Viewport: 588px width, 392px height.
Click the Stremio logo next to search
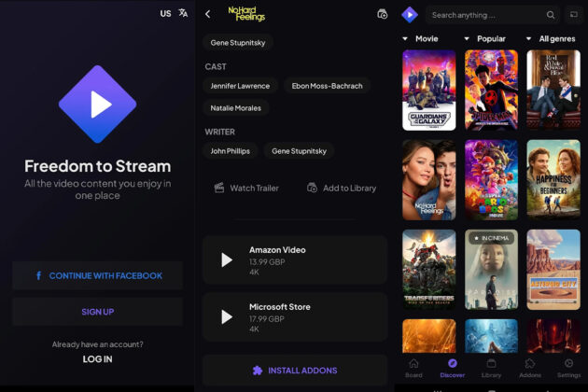[x=410, y=15]
